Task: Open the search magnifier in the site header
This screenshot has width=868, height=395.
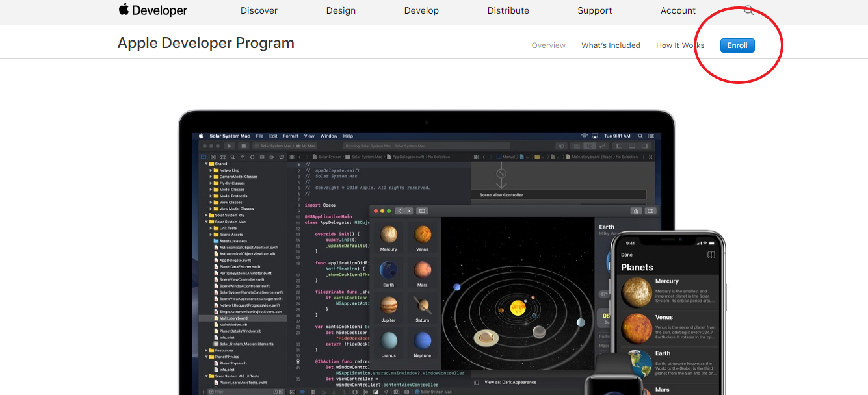Action: point(748,10)
